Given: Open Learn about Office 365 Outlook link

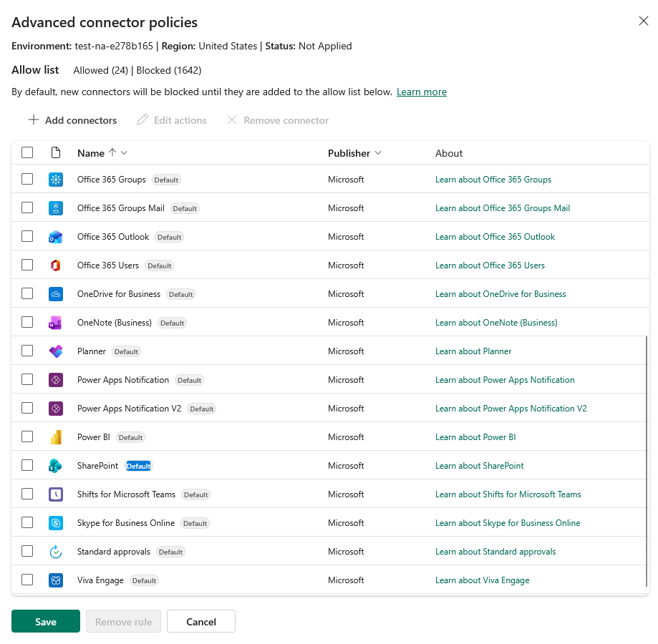Looking at the screenshot, I should pyautogui.click(x=495, y=237).
